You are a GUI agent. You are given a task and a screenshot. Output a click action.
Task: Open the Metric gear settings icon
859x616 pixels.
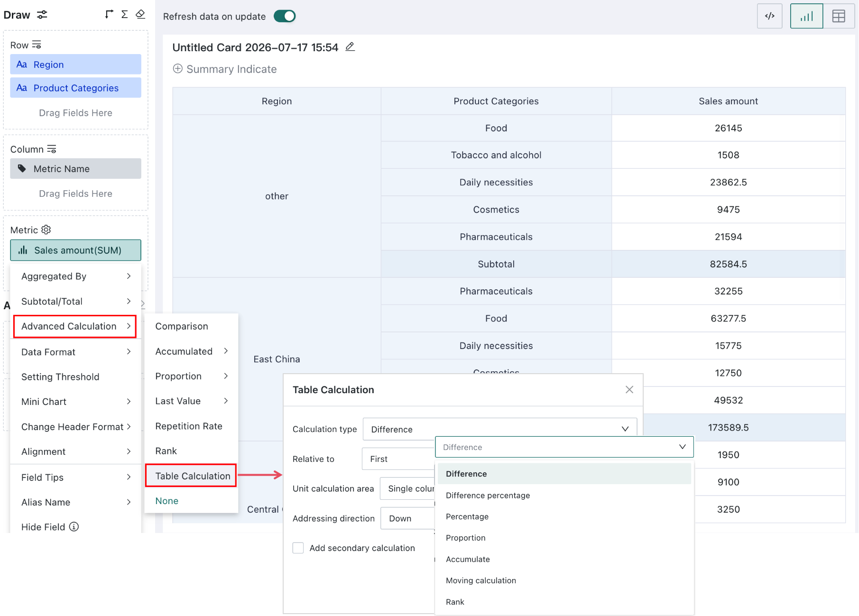click(46, 230)
